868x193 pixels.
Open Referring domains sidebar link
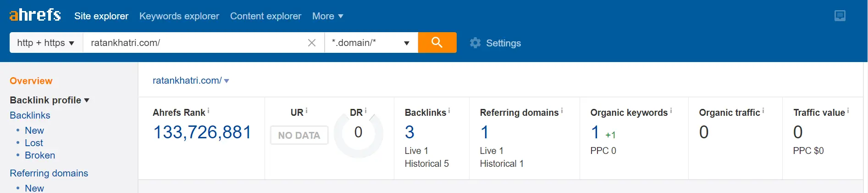49,173
